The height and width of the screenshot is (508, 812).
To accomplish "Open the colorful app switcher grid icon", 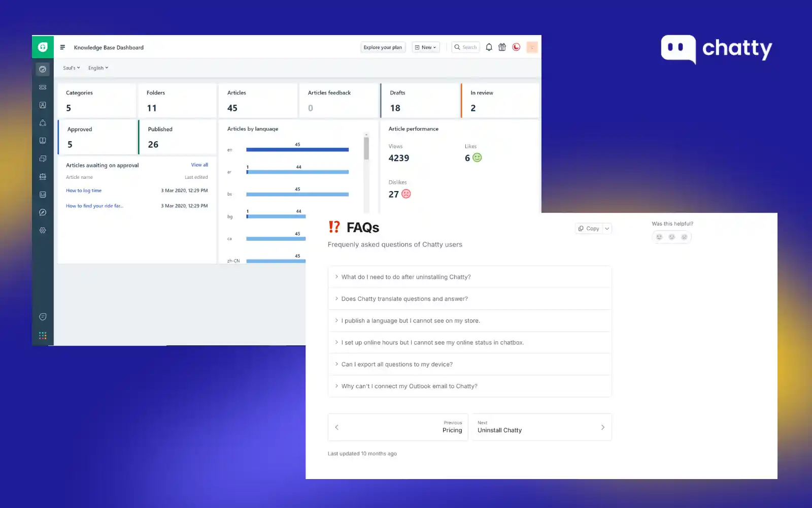I will pyautogui.click(x=43, y=335).
